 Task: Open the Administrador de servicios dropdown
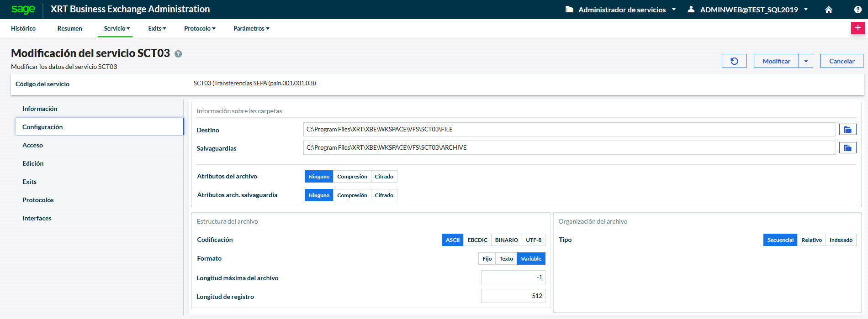pyautogui.click(x=621, y=10)
